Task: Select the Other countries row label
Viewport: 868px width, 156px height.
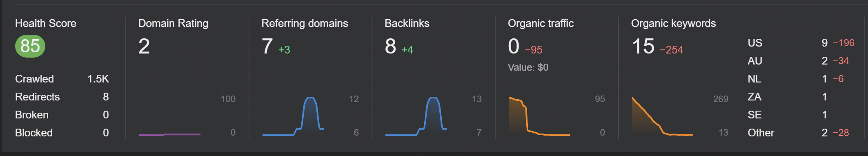Action: tap(761, 133)
